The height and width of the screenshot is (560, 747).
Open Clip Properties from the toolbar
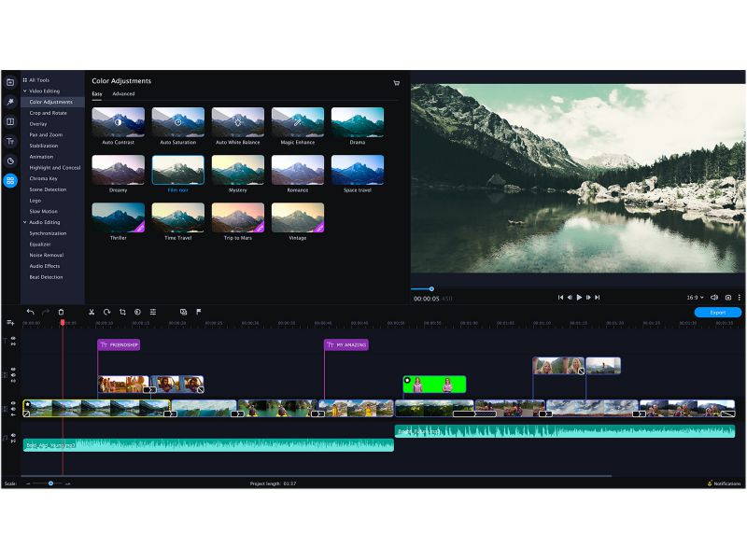pos(153,312)
